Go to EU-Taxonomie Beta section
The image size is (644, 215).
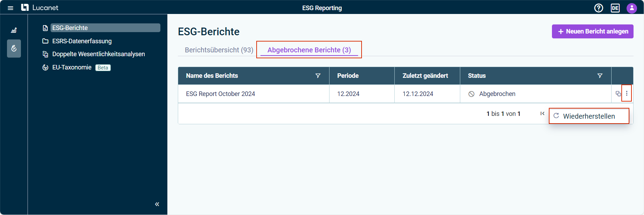coord(76,67)
